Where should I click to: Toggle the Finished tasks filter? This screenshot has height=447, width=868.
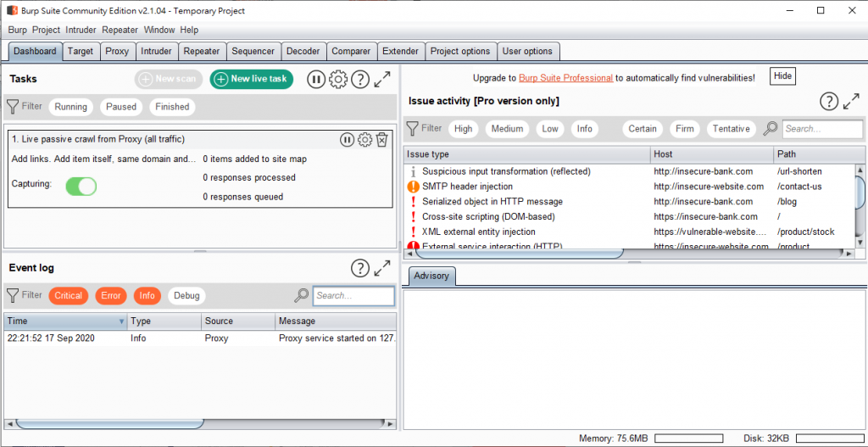click(x=172, y=107)
